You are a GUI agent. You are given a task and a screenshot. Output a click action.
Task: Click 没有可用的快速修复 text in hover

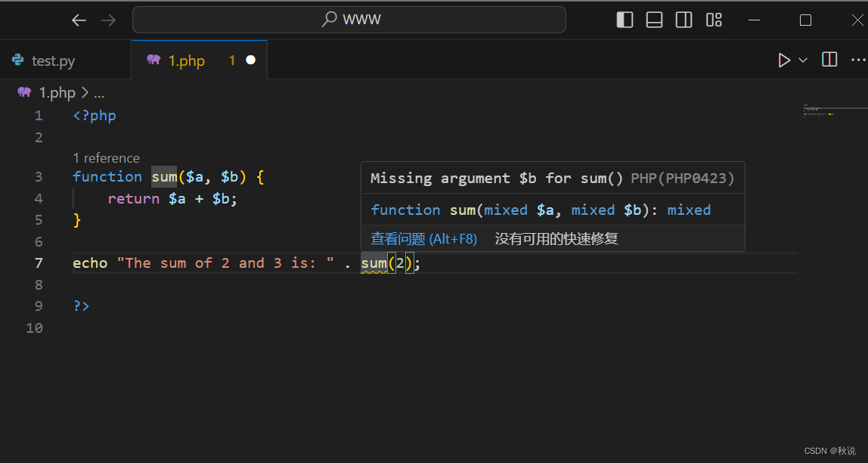click(556, 239)
